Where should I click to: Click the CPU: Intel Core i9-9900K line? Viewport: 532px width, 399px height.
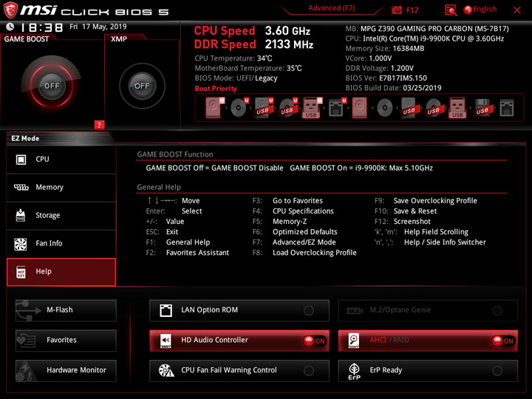click(x=424, y=38)
